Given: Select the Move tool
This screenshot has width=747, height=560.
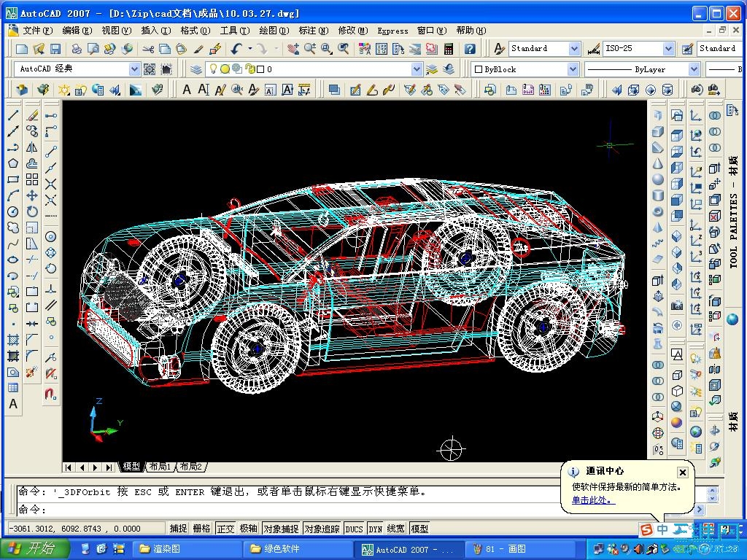Looking at the screenshot, I should [x=32, y=195].
